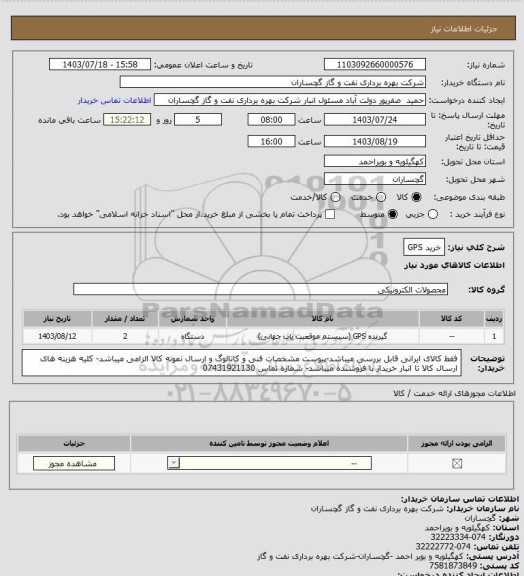Screen dimensions: 524x576
Task: Select the کالا/خدمت radio button
Action: (x=335, y=197)
